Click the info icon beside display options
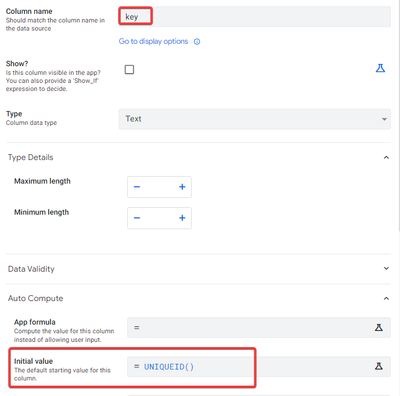Viewport: 400px width, 396px height. [x=197, y=42]
